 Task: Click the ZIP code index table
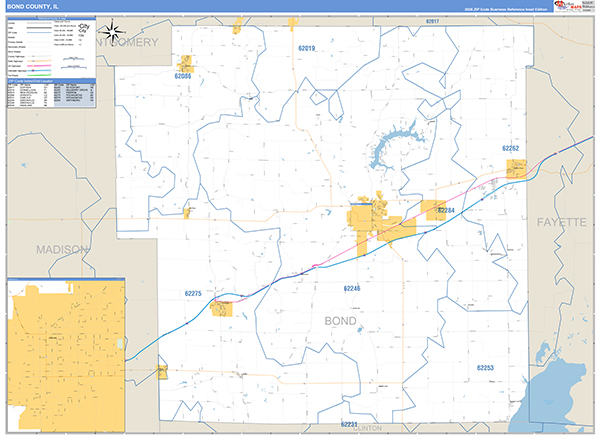pos(51,95)
